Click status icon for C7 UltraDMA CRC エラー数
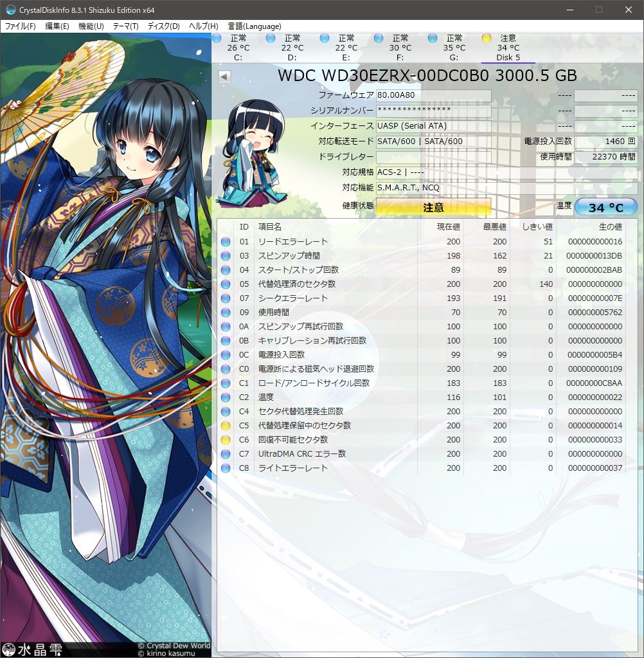Screen dimensions: 644x658 point(226,454)
